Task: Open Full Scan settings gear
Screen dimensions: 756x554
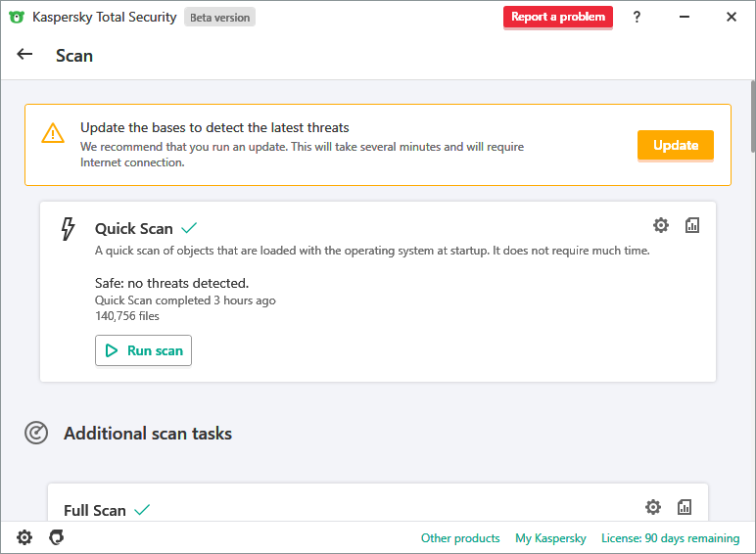Action: (x=653, y=507)
